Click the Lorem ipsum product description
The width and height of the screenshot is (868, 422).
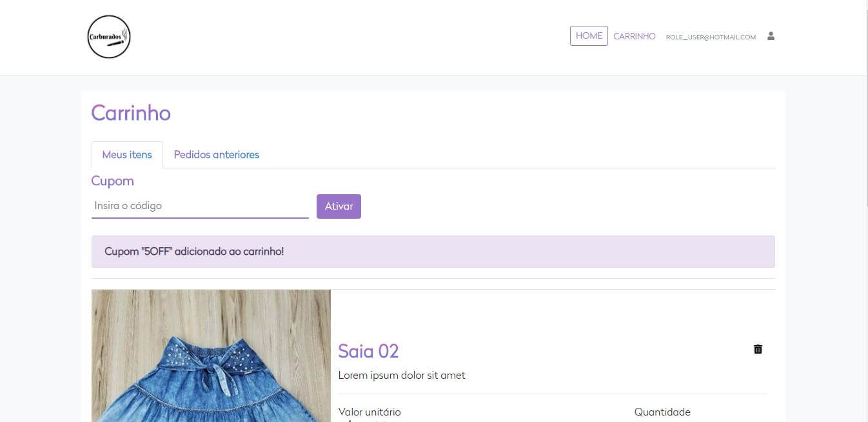pos(401,376)
